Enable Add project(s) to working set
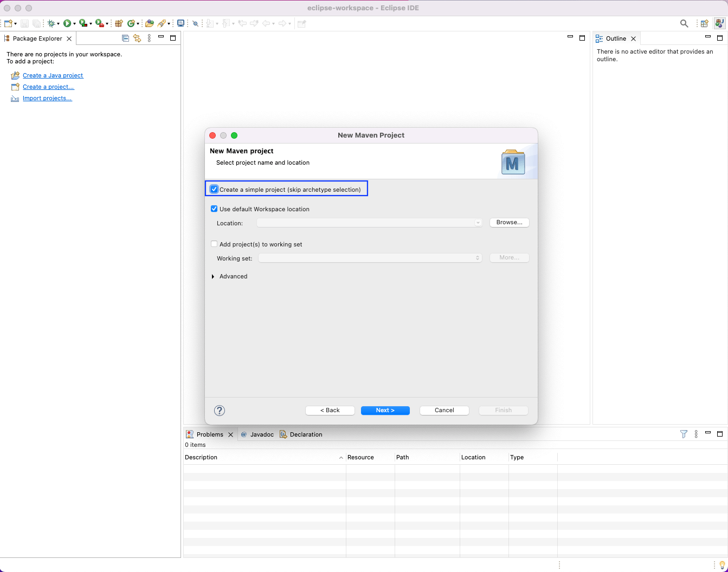The image size is (728, 572). (214, 244)
